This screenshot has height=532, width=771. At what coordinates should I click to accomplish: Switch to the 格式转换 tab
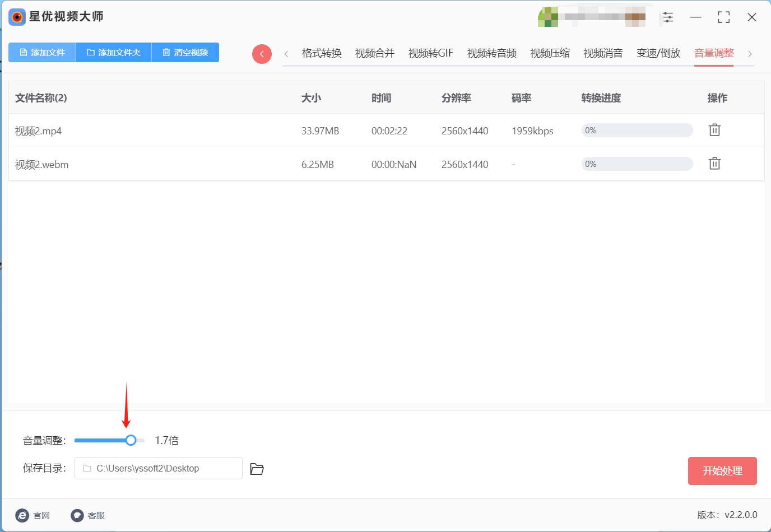coord(322,53)
